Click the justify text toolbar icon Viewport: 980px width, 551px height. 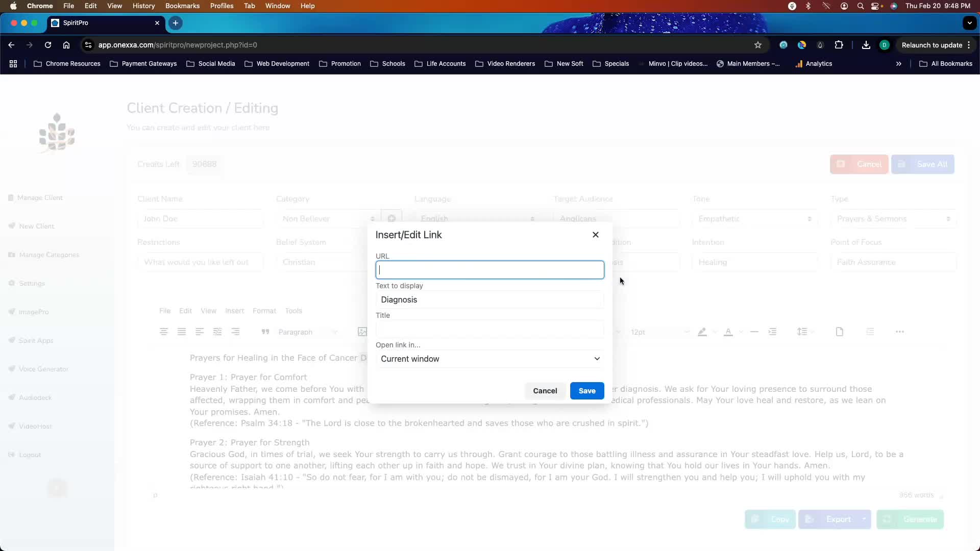182,332
